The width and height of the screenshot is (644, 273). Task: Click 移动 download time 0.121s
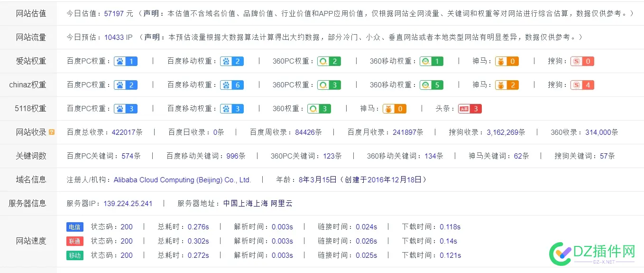click(450, 255)
